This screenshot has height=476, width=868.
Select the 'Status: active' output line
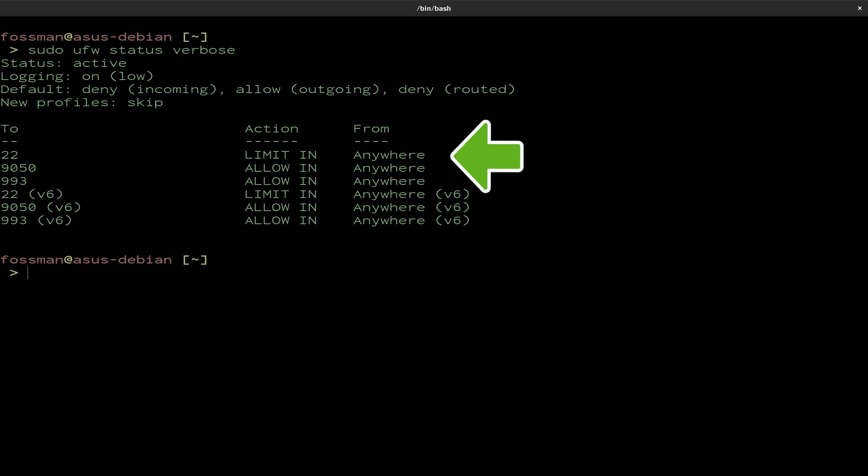[x=64, y=63]
